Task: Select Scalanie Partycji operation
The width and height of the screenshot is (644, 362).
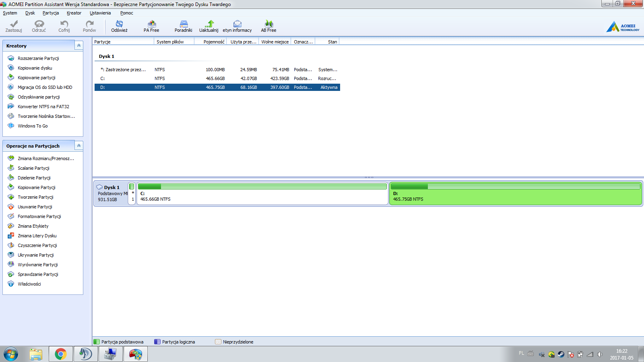Action: 33,168
